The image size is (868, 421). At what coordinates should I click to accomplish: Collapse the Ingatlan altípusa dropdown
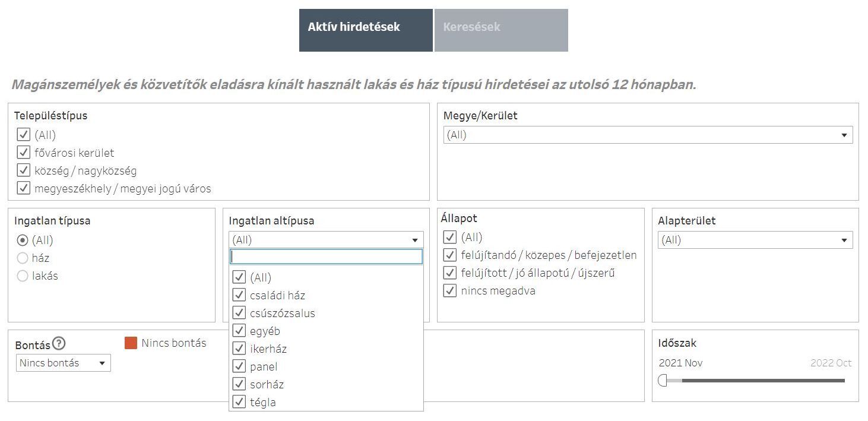(x=326, y=240)
